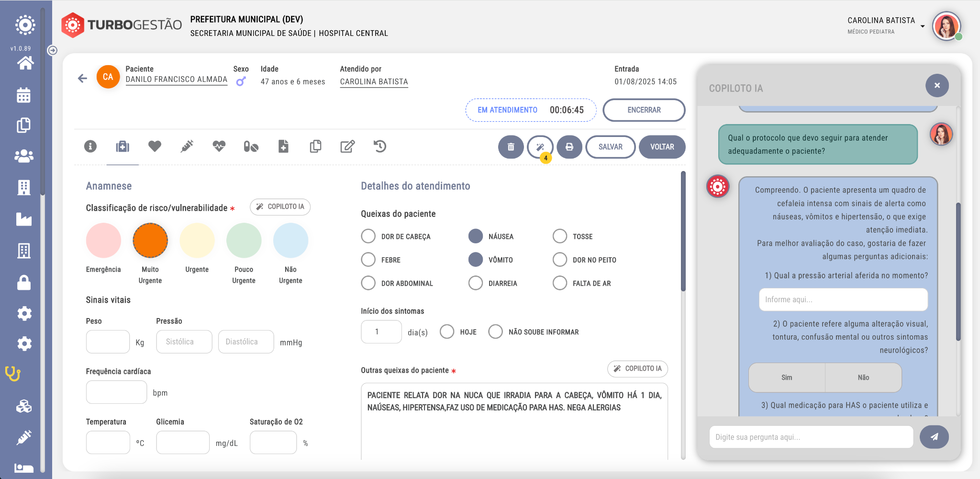Screen dimensions: 980x479
Task: Click the trash delete icon button
Action: click(511, 147)
